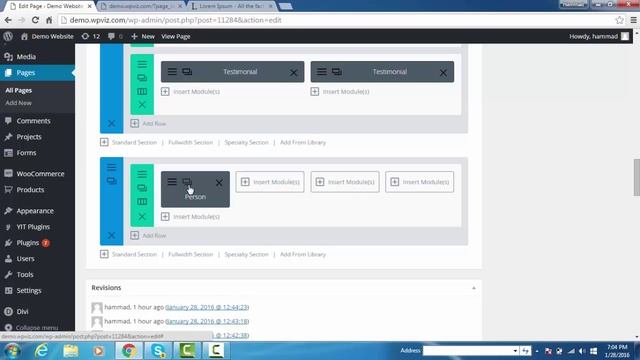
Task: Click New in the admin bar
Action: pyautogui.click(x=143, y=36)
